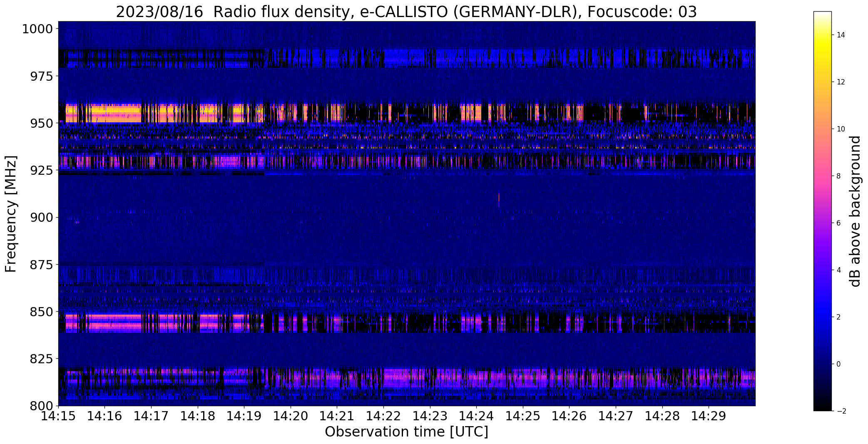
Task: Click the 14:28 time tick label
Action: (663, 416)
